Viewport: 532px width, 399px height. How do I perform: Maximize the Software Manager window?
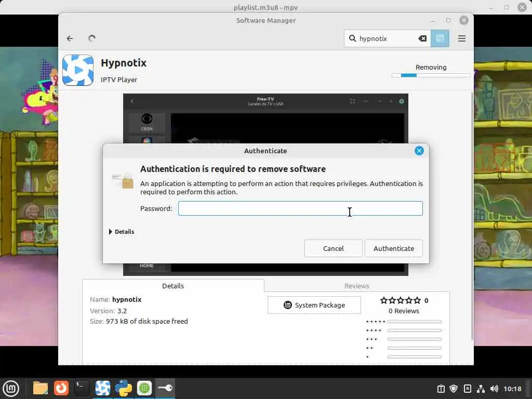tap(448, 20)
